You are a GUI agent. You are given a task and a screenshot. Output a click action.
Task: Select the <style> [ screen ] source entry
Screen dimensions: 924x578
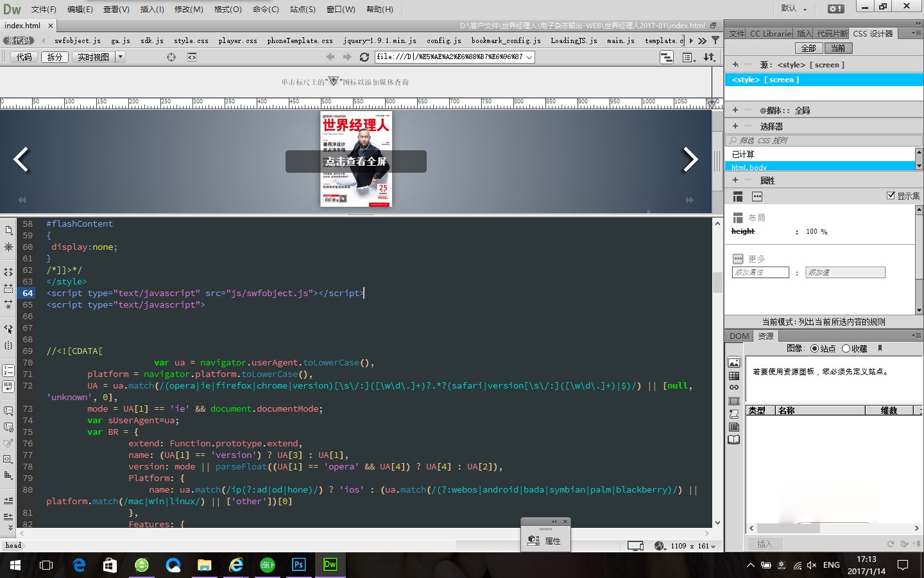[x=824, y=80]
